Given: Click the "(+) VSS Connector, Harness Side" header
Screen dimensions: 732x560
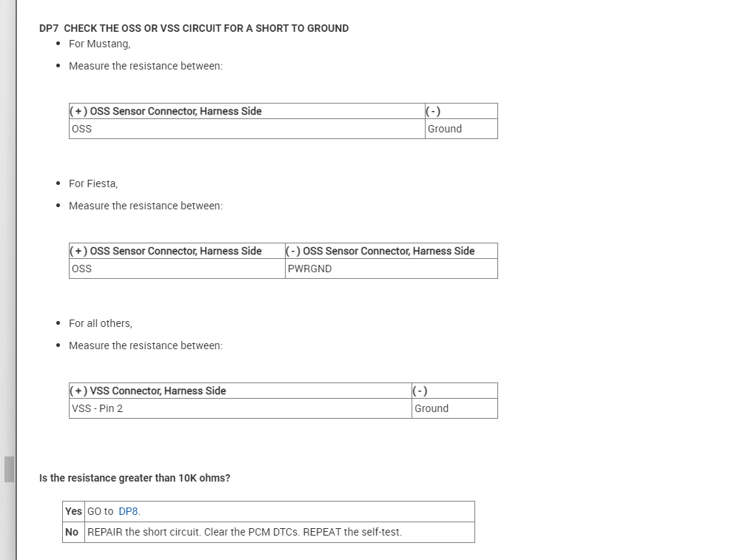Looking at the screenshot, I should tap(148, 391).
